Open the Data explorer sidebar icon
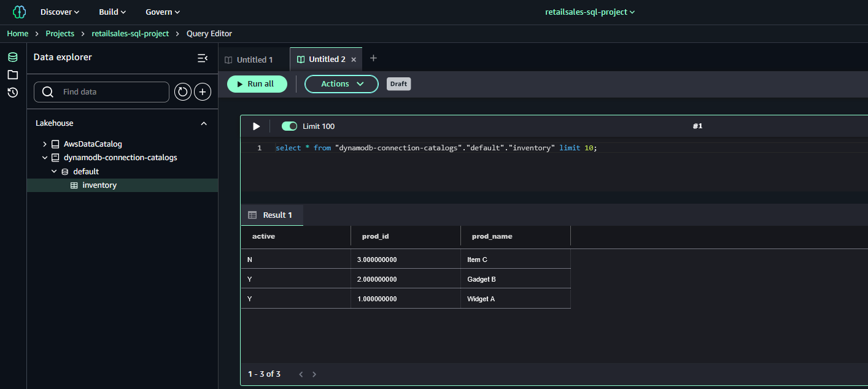Image resolution: width=868 pixels, height=389 pixels. (x=12, y=57)
